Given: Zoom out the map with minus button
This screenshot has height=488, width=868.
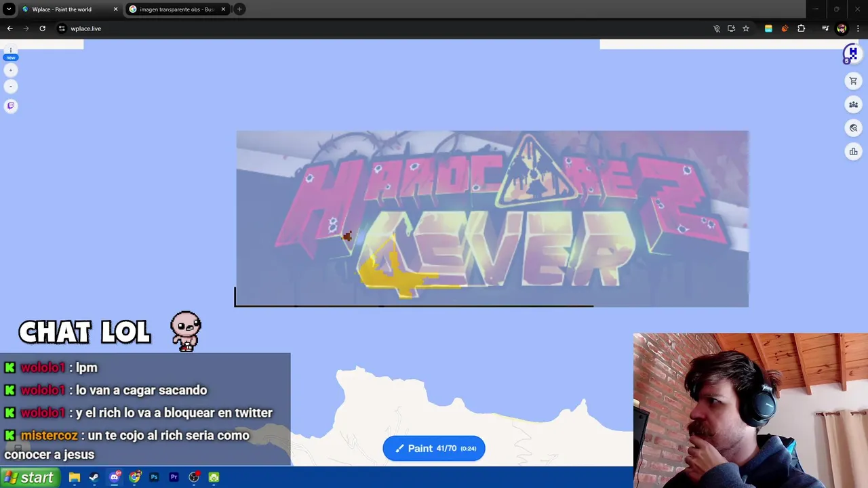Looking at the screenshot, I should [11, 86].
